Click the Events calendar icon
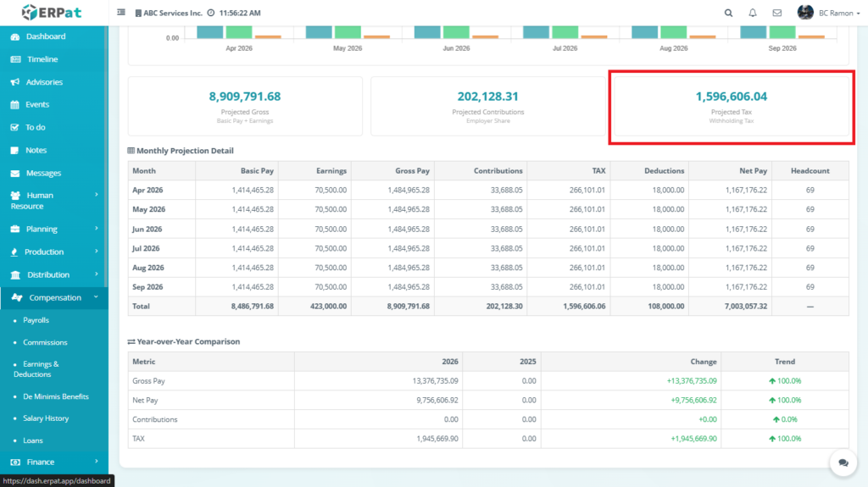Viewport: 868px width, 487px height. click(15, 105)
